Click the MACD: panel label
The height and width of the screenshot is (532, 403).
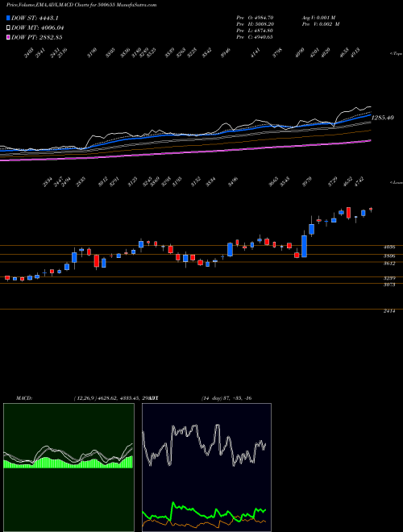coord(24,398)
